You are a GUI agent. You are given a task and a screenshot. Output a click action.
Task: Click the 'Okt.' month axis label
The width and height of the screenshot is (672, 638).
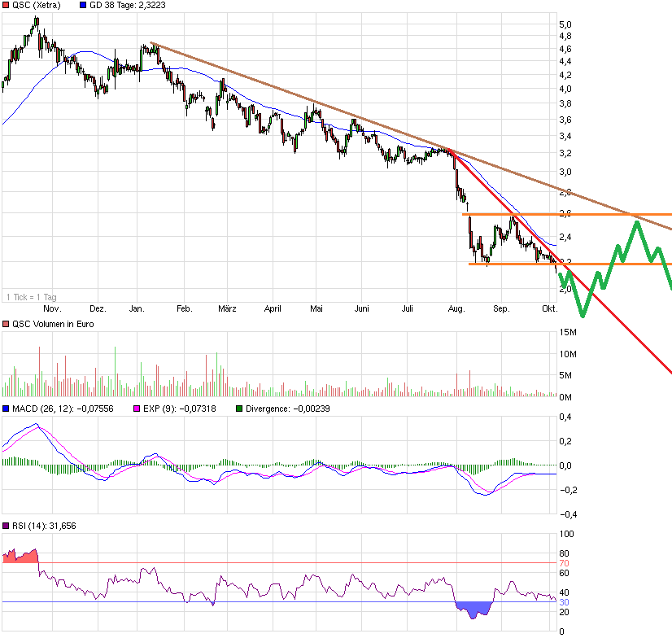550,308
